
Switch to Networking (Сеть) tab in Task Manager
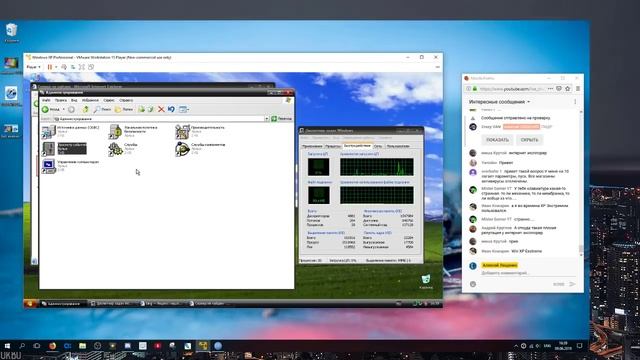(x=378, y=146)
